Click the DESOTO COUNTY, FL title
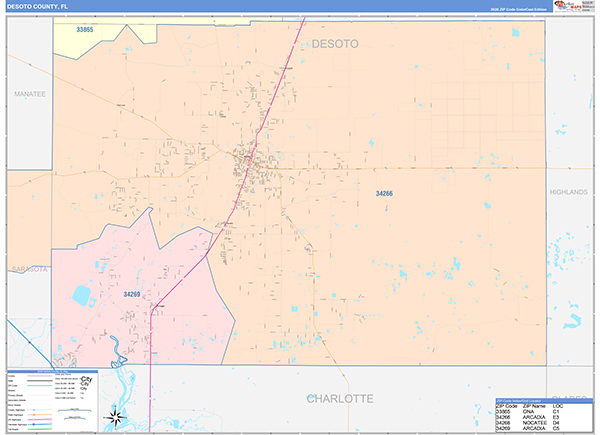This screenshot has width=600, height=435. coord(37,7)
